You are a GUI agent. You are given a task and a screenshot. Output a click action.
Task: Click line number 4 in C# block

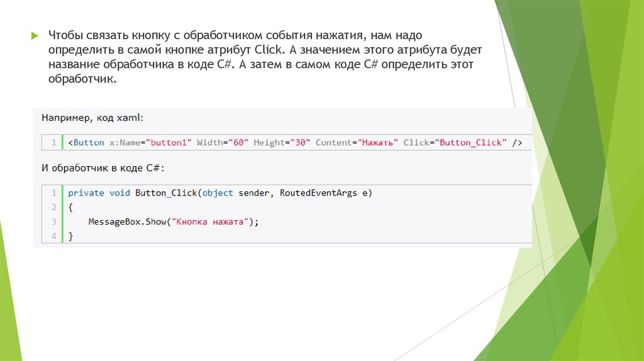coord(54,236)
